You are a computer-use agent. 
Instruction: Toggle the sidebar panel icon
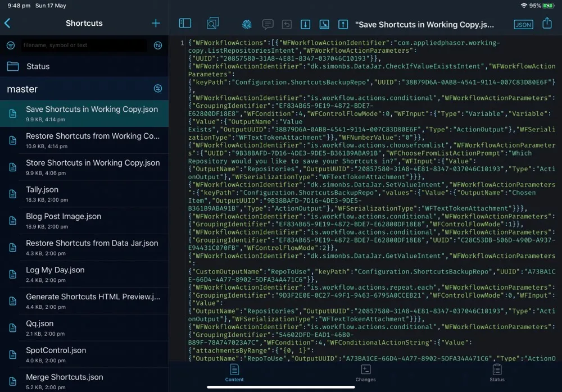coord(185,24)
